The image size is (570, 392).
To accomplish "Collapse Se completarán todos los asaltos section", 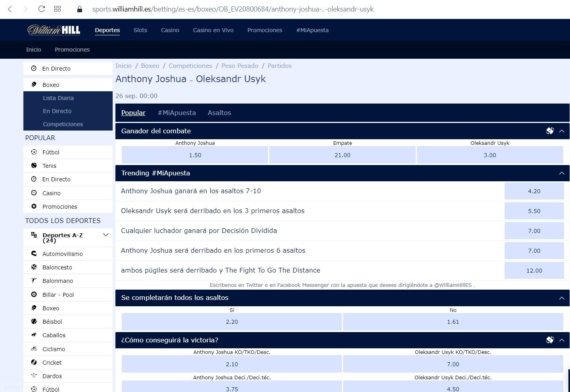I will (562, 298).
